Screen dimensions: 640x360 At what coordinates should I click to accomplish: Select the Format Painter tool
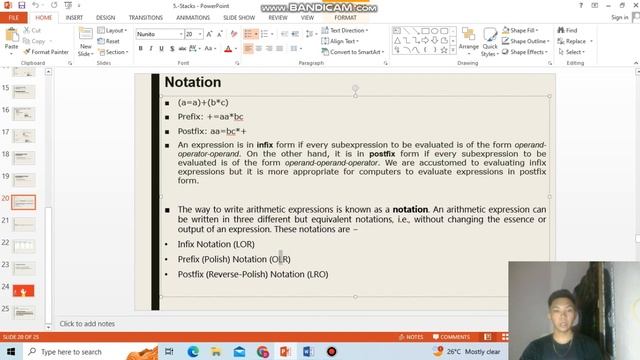point(46,52)
